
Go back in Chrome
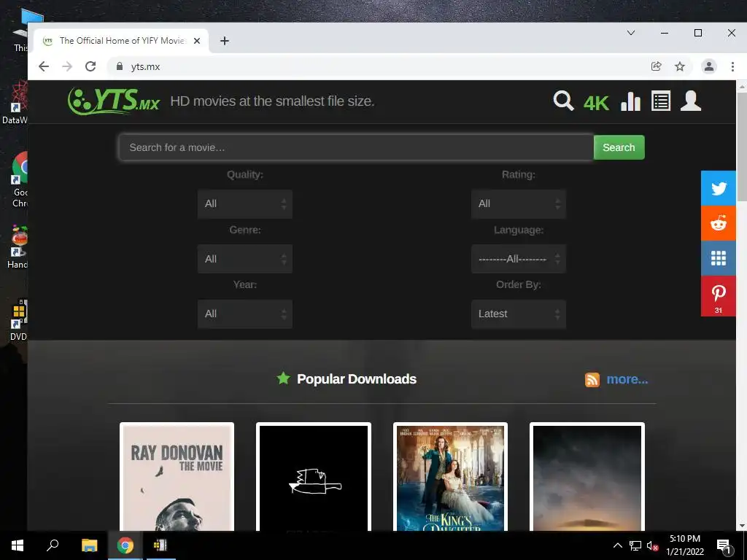tap(44, 66)
